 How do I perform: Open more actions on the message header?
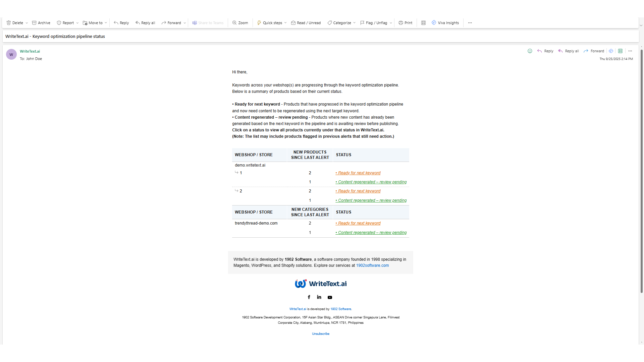(x=630, y=51)
